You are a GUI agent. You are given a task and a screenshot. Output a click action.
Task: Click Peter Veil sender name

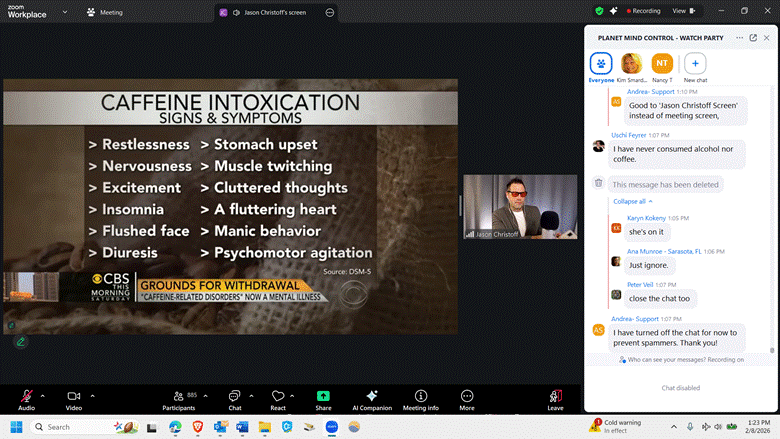[640, 285]
